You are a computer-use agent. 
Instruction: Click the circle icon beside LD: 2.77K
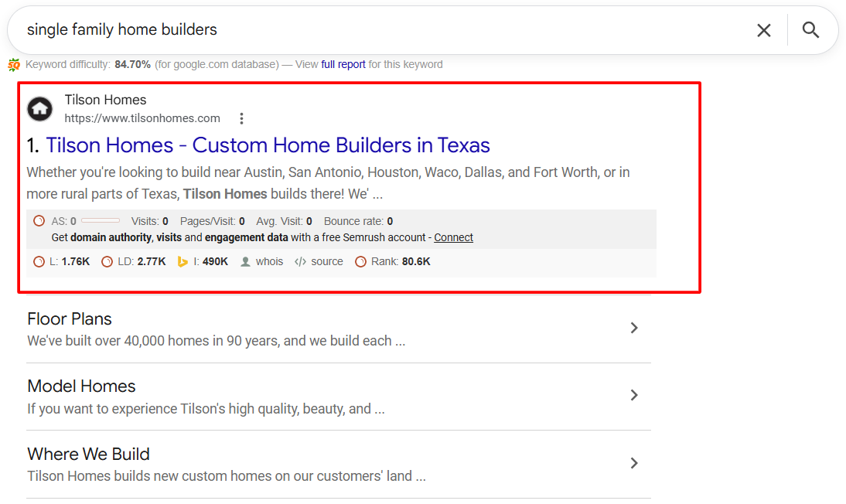point(107,262)
